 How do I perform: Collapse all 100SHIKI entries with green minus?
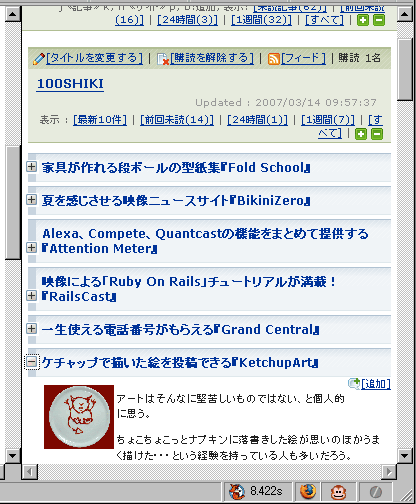coord(377,134)
